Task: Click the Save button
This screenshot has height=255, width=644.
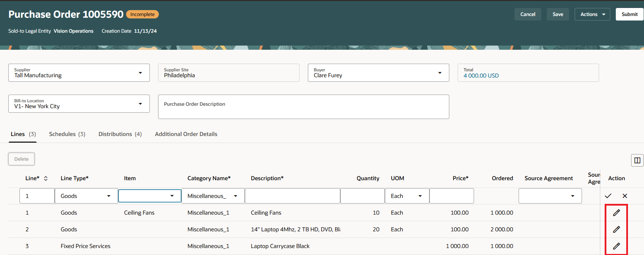Action: pyautogui.click(x=558, y=14)
